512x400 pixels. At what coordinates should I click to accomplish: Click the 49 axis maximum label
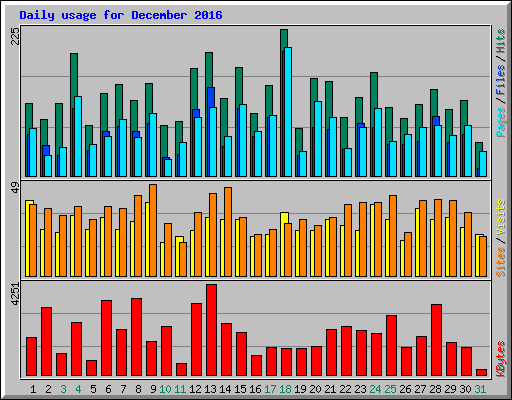[15, 188]
